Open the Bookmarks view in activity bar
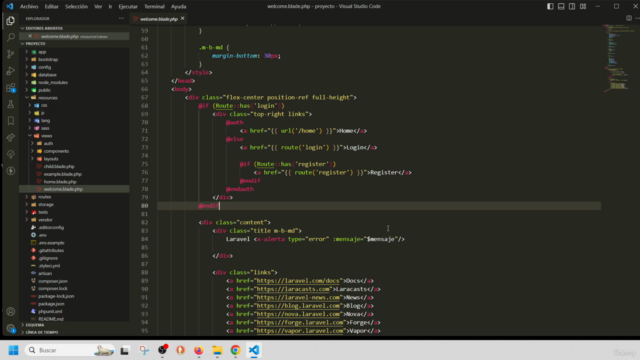 [x=11, y=121]
